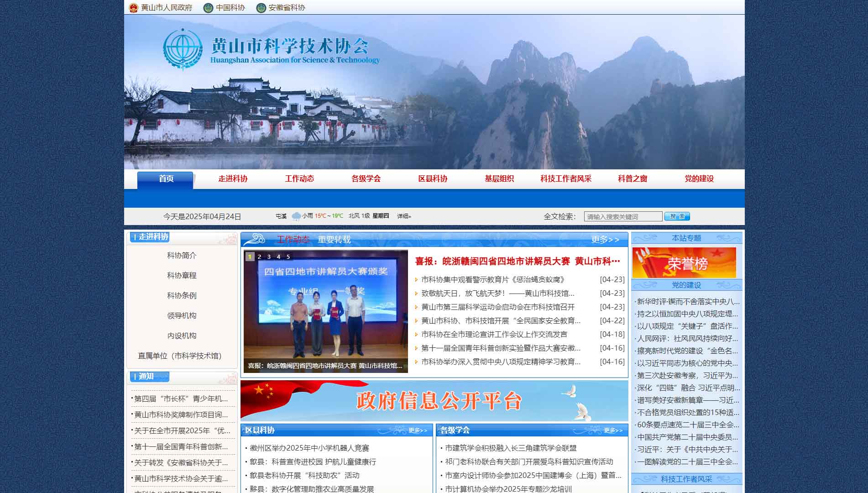This screenshot has height=493, width=868.
Task: Click the 中国科协 logo icon
Action: click(x=208, y=8)
